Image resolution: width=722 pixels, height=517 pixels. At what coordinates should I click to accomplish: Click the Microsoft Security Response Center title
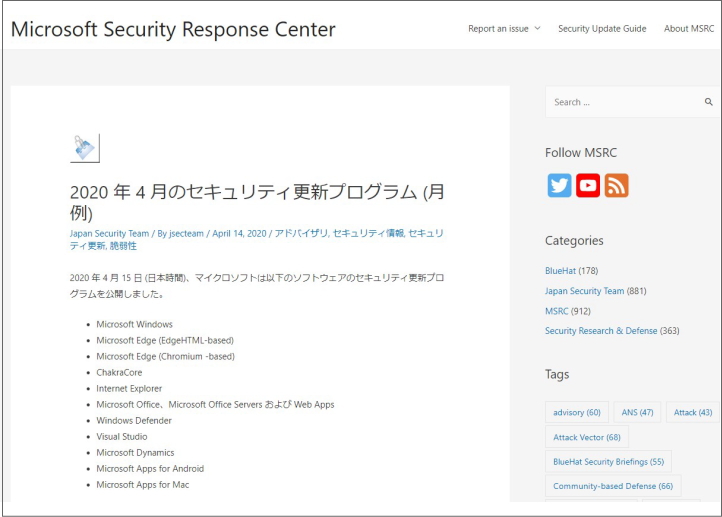tap(173, 29)
